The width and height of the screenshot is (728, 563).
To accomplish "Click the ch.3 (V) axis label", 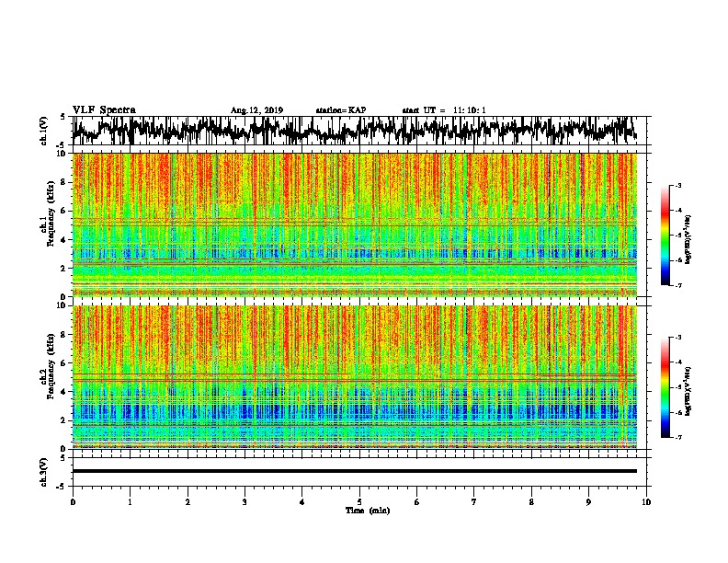I will click(x=43, y=472).
